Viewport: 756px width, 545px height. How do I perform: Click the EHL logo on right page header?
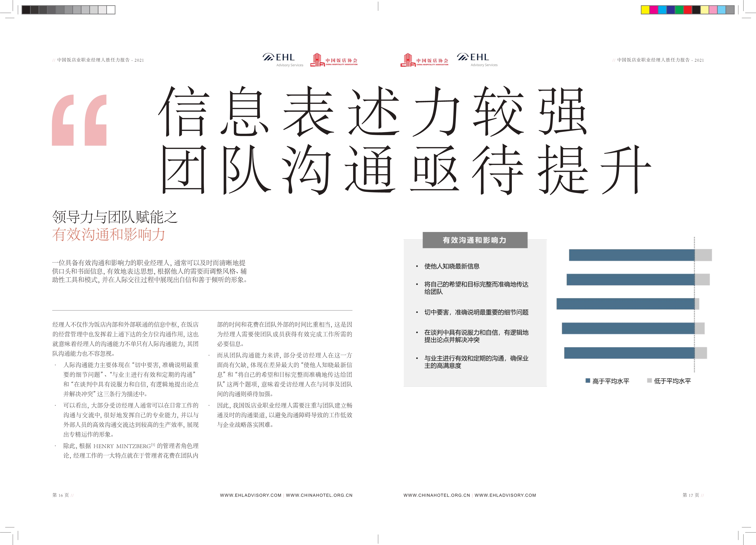(477, 60)
